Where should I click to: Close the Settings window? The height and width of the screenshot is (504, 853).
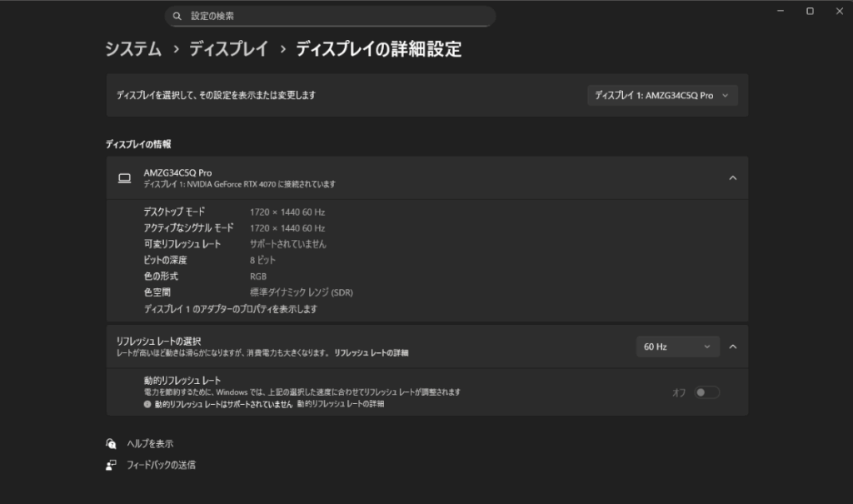(x=838, y=11)
